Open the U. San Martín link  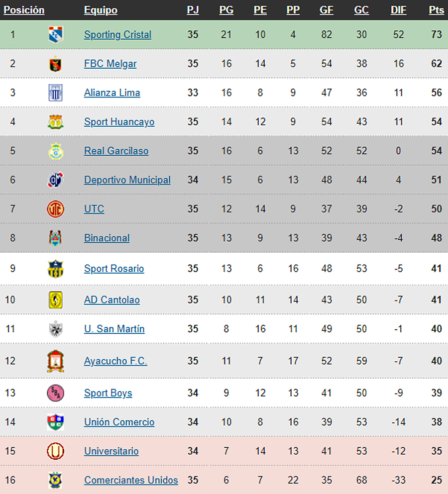coord(114,329)
